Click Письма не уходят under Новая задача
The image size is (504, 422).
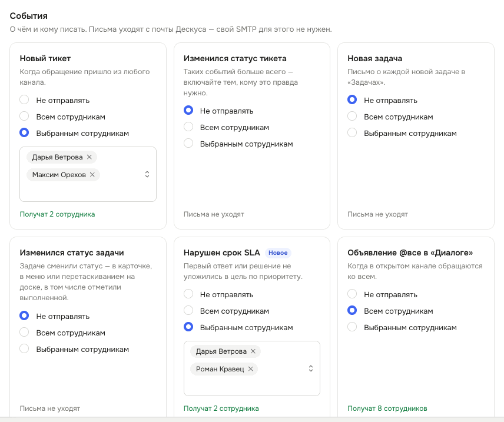coord(377,214)
